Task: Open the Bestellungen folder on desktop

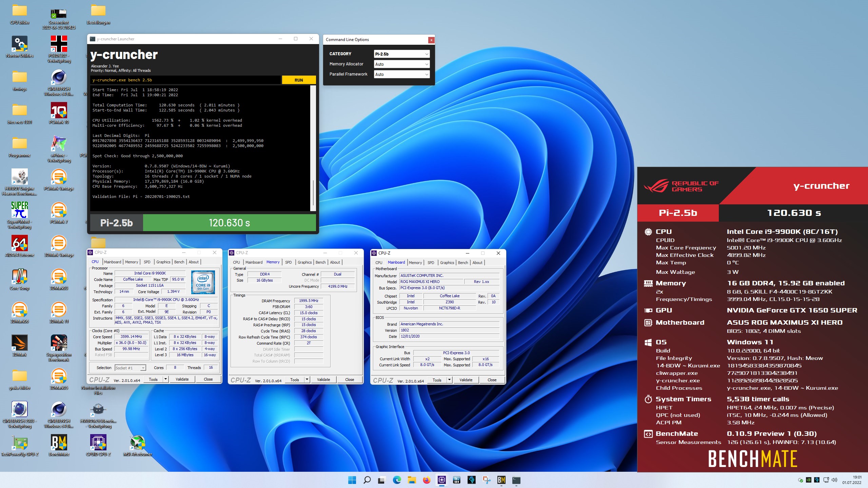Action: coord(98,14)
